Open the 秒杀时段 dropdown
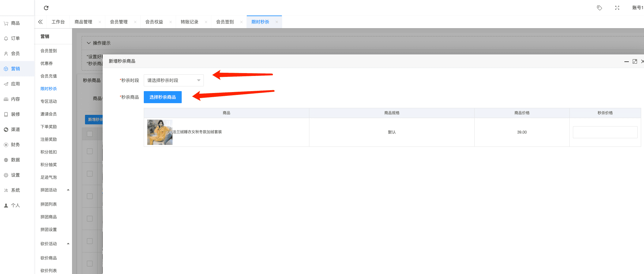 coord(173,80)
